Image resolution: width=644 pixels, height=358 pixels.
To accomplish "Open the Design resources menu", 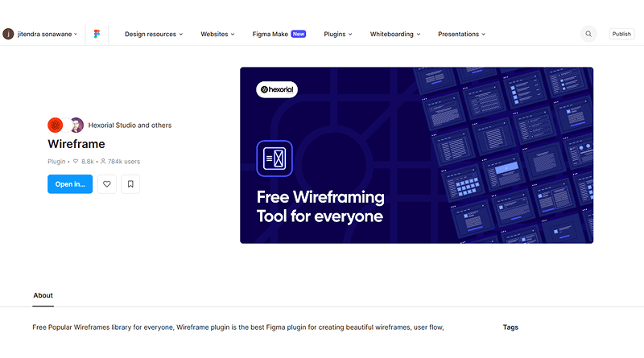I will click(154, 34).
